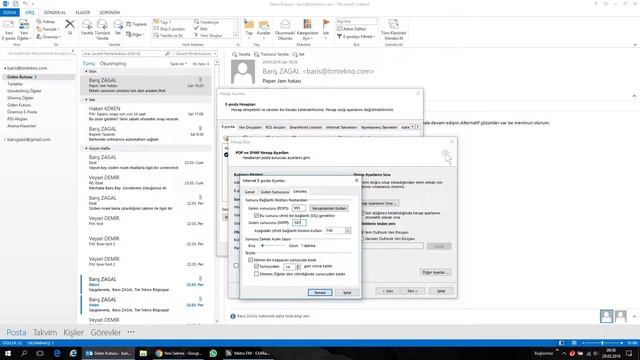Collapse the baris@timtekno.com account tree

click(x=5, y=68)
